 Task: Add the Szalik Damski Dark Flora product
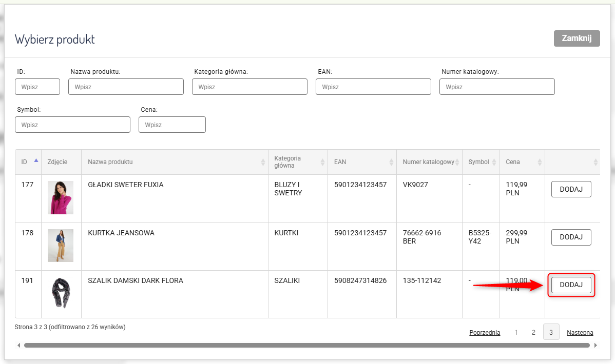[571, 285]
